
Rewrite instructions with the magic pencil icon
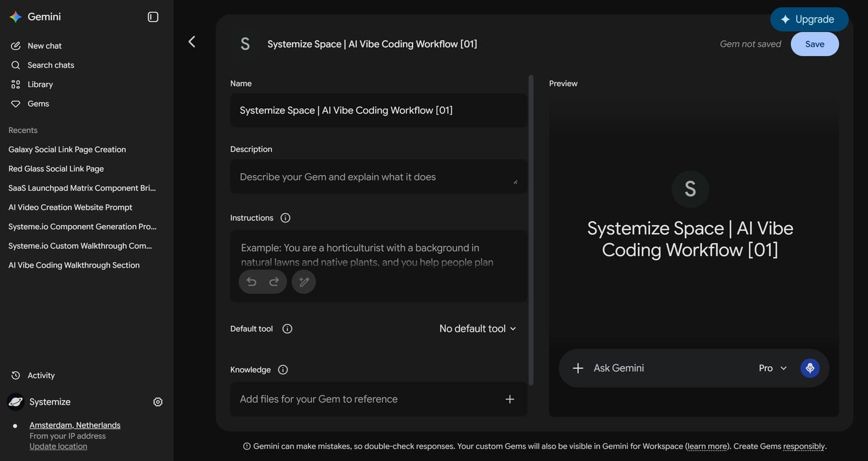point(304,282)
